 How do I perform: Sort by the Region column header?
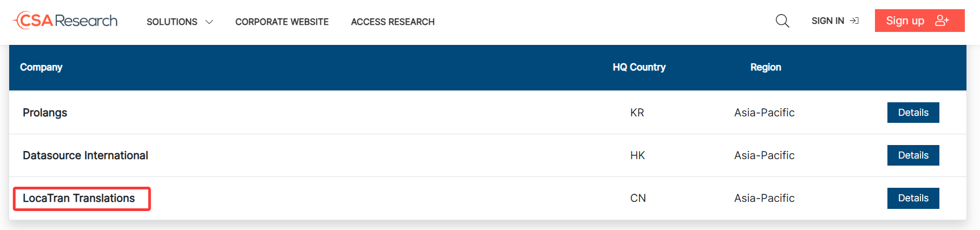pyautogui.click(x=766, y=67)
